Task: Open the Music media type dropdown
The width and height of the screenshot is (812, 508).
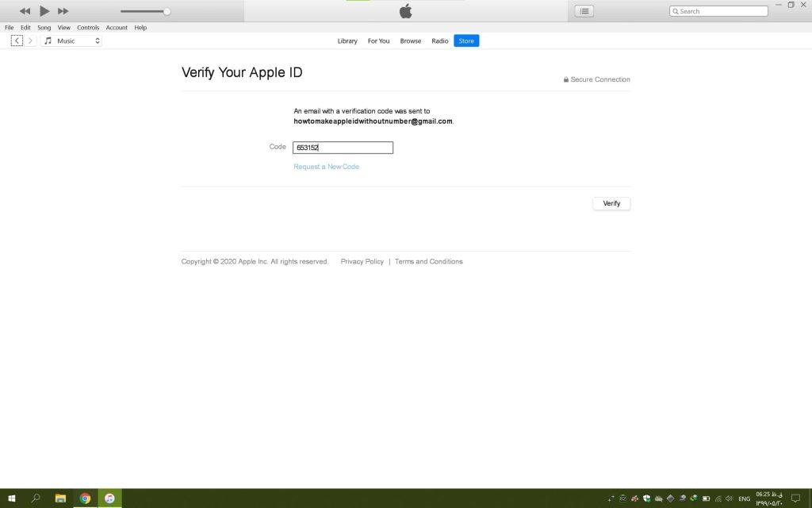Action: click(x=71, y=40)
